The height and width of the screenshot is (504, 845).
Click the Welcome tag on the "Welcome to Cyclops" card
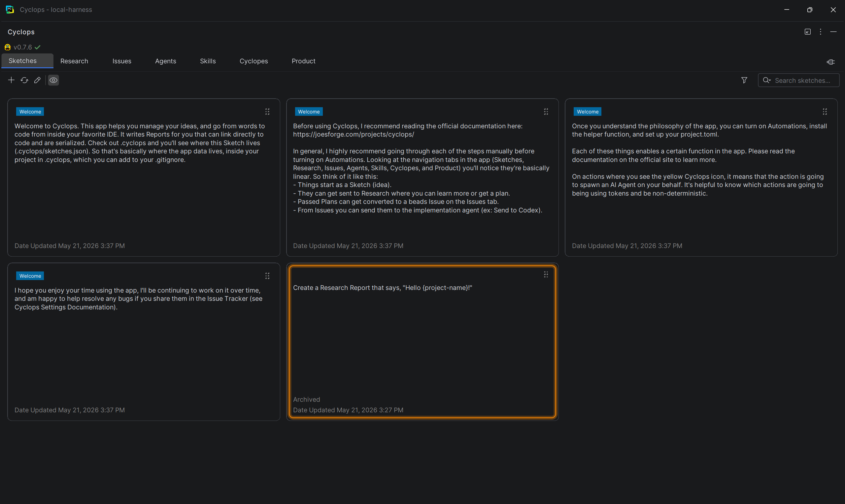(30, 112)
